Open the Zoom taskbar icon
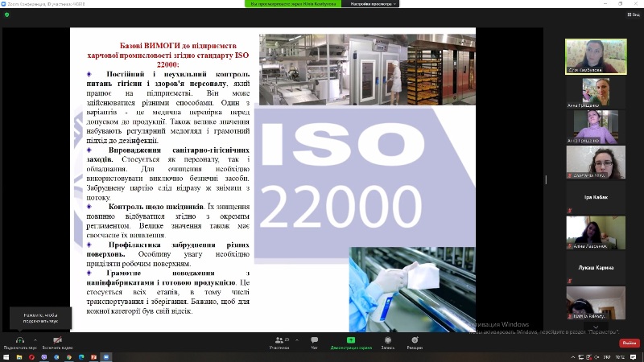Image resolution: width=644 pixels, height=362 pixels. click(106, 357)
